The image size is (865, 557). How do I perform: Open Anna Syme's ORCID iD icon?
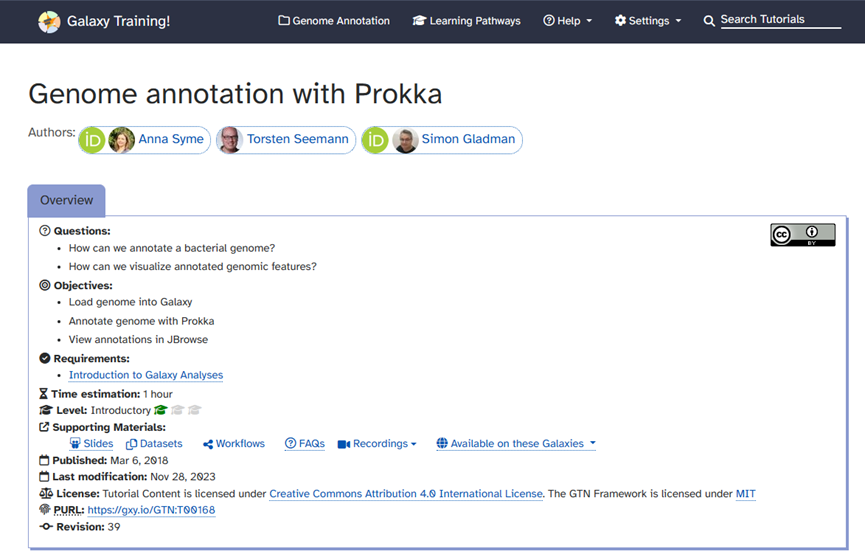(x=92, y=140)
